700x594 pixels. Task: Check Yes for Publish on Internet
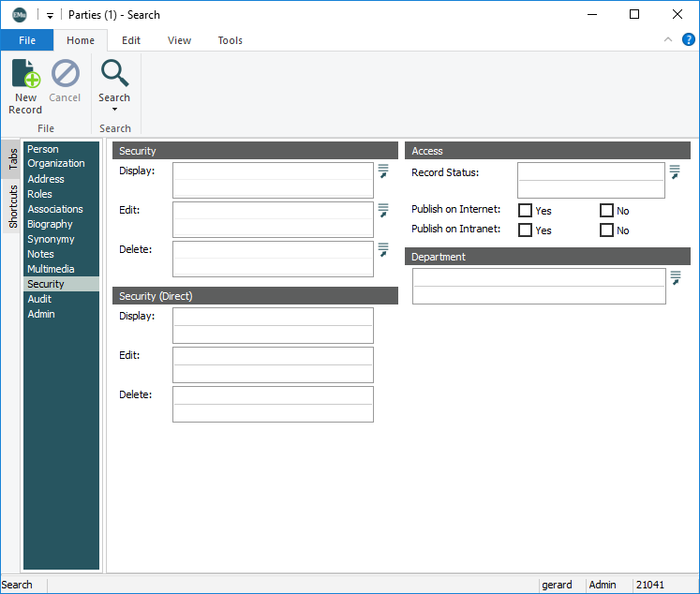click(x=526, y=211)
